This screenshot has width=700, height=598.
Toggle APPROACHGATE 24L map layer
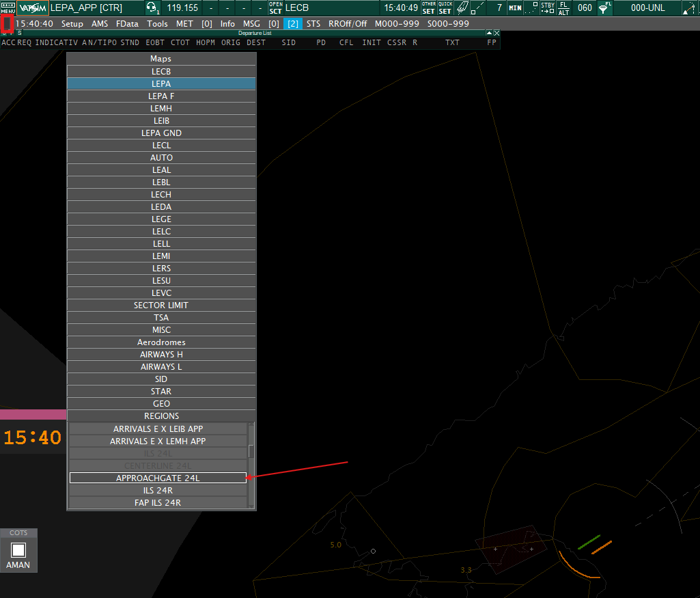point(158,478)
